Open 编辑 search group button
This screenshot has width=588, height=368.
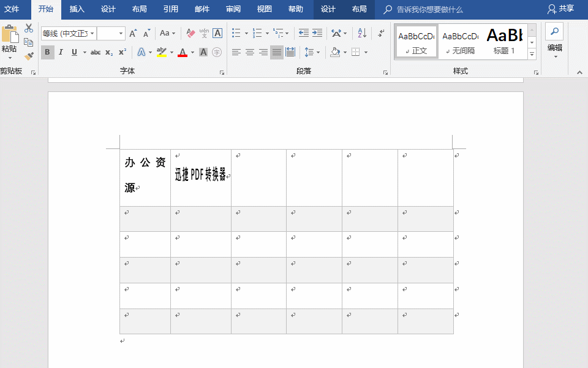tap(555, 41)
